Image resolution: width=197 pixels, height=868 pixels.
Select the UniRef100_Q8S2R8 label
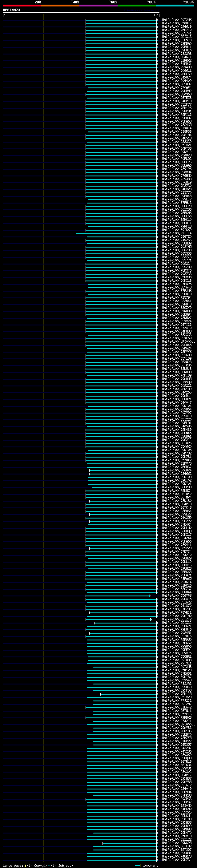pos(177,54)
